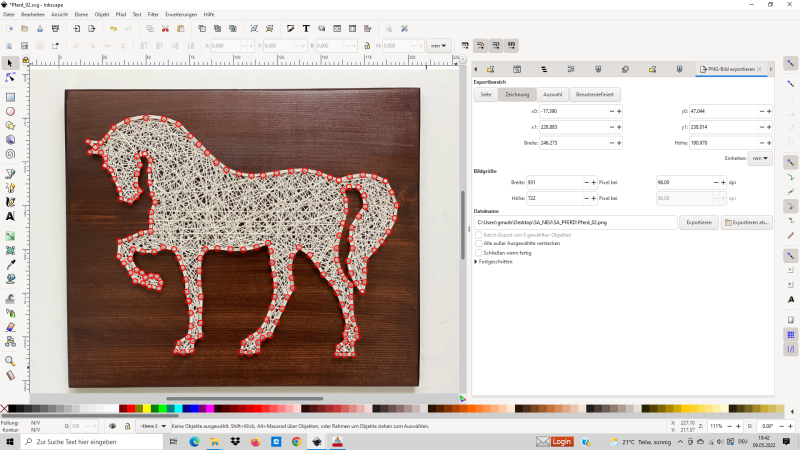The width and height of the screenshot is (800, 450).
Task: Open the Erweiterungen menu
Action: tap(181, 15)
